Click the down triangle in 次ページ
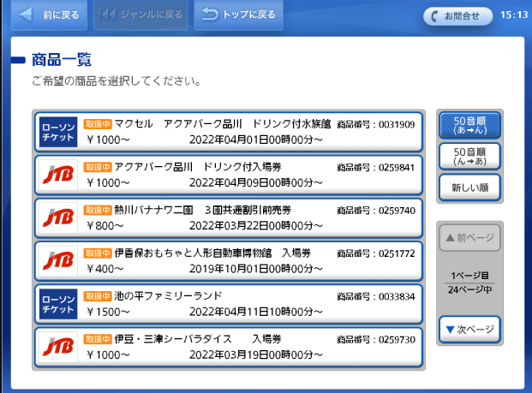 (x=450, y=330)
